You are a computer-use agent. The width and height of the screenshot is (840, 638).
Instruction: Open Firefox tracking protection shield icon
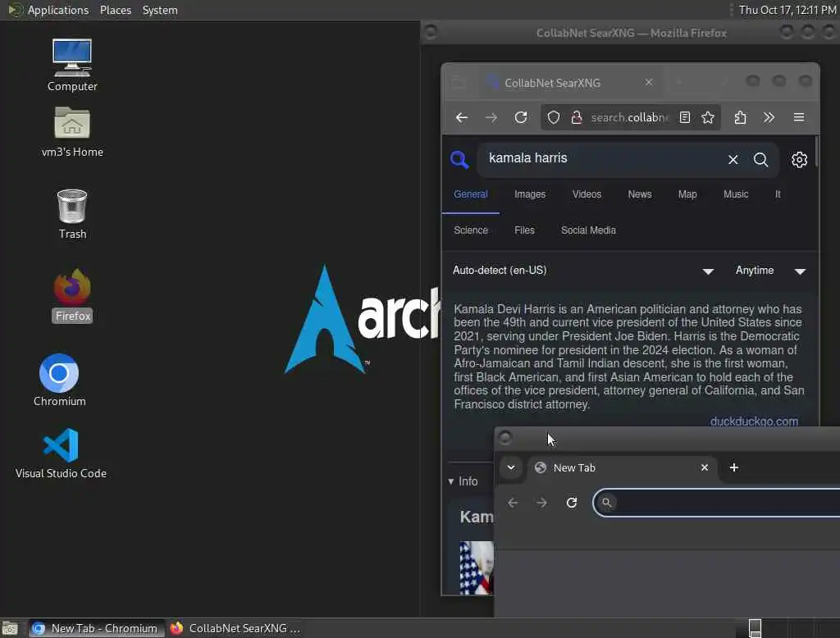click(554, 117)
